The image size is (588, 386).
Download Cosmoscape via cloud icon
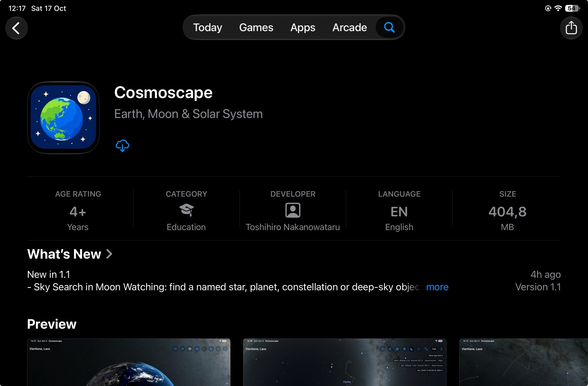pos(122,146)
